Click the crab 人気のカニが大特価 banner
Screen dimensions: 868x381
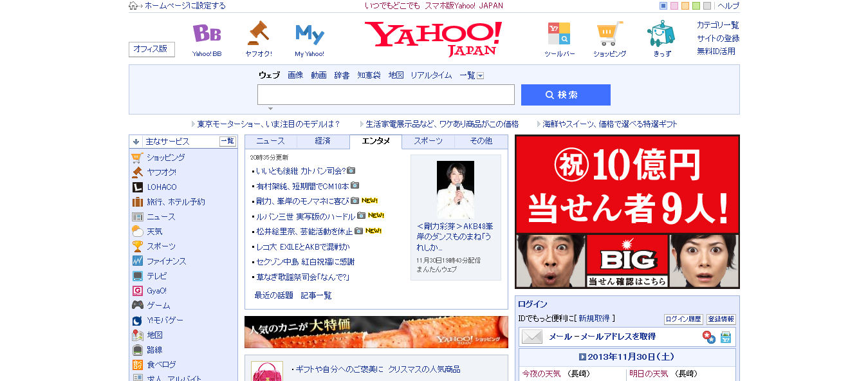[x=376, y=332]
